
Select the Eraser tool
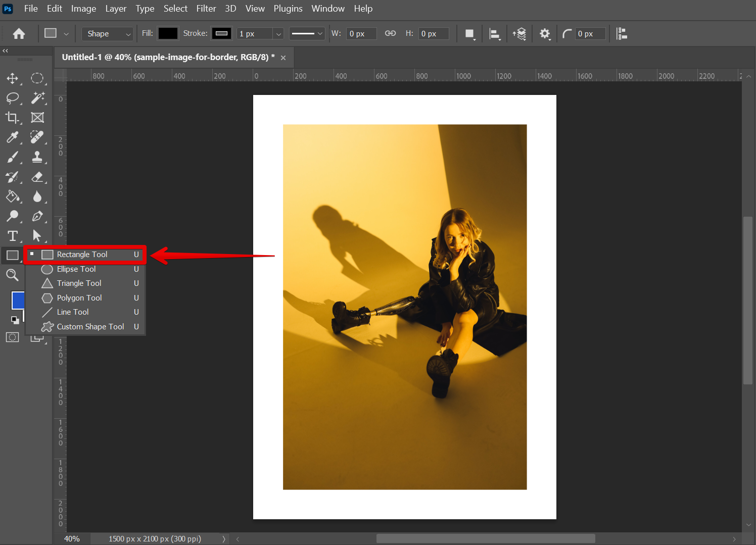pos(37,177)
